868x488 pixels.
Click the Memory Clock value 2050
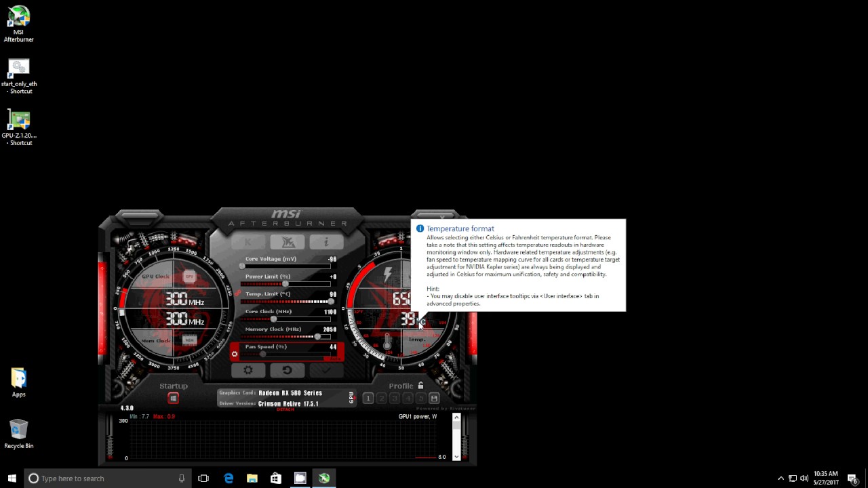click(330, 329)
